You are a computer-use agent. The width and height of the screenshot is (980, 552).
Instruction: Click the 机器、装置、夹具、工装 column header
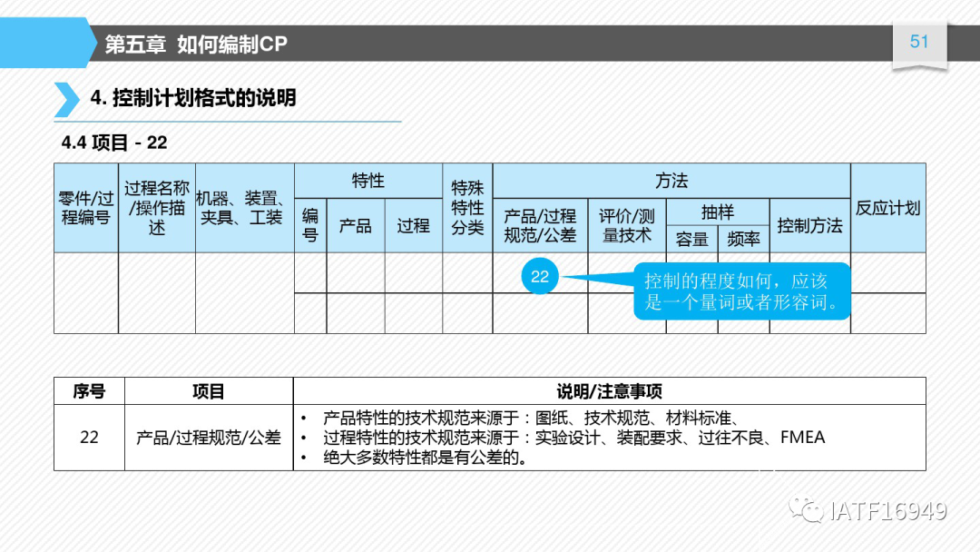(x=245, y=208)
